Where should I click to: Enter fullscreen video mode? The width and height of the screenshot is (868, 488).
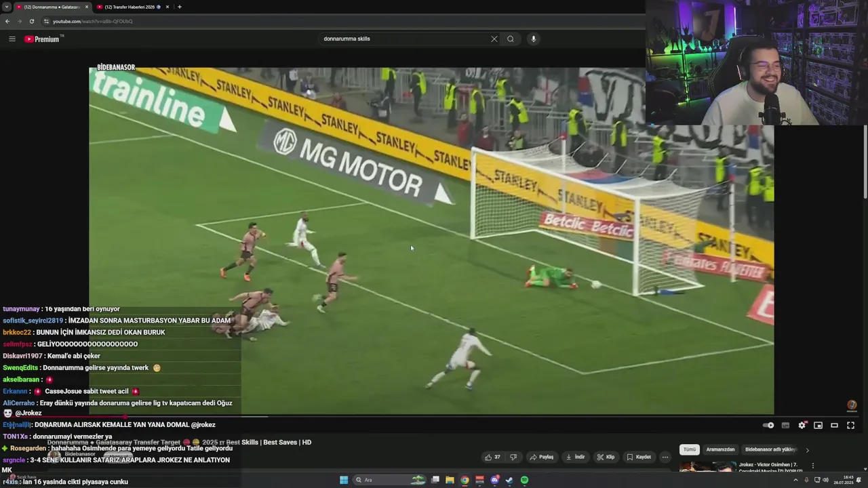[x=851, y=425]
